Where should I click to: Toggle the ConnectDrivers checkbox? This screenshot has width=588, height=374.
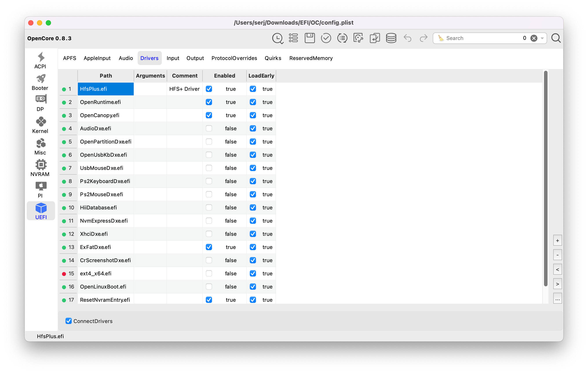tap(69, 321)
